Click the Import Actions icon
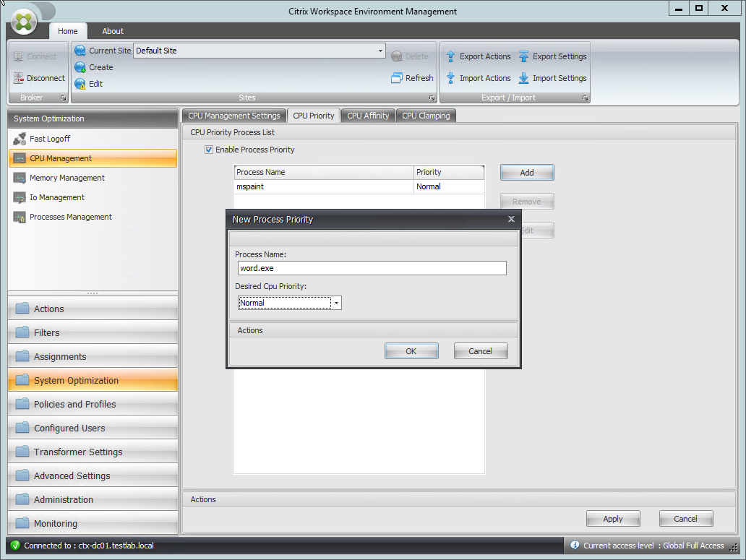The width and height of the screenshot is (746, 560). tap(450, 78)
